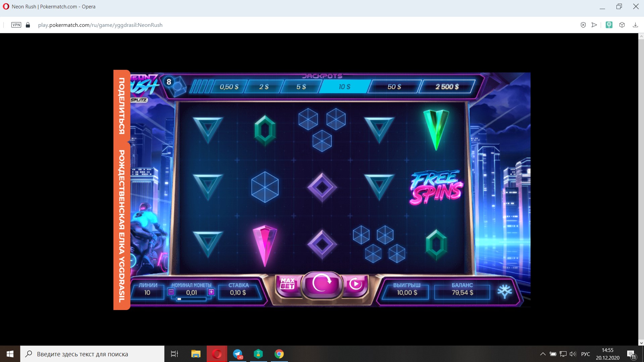
Task: Click the Neon Rush Splitz logo
Action: coord(144,88)
